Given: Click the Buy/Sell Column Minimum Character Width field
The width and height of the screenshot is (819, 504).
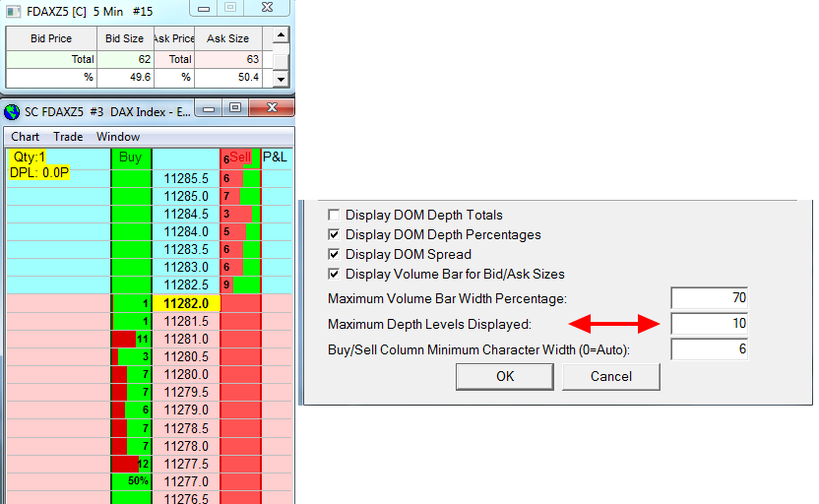Looking at the screenshot, I should tap(710, 349).
